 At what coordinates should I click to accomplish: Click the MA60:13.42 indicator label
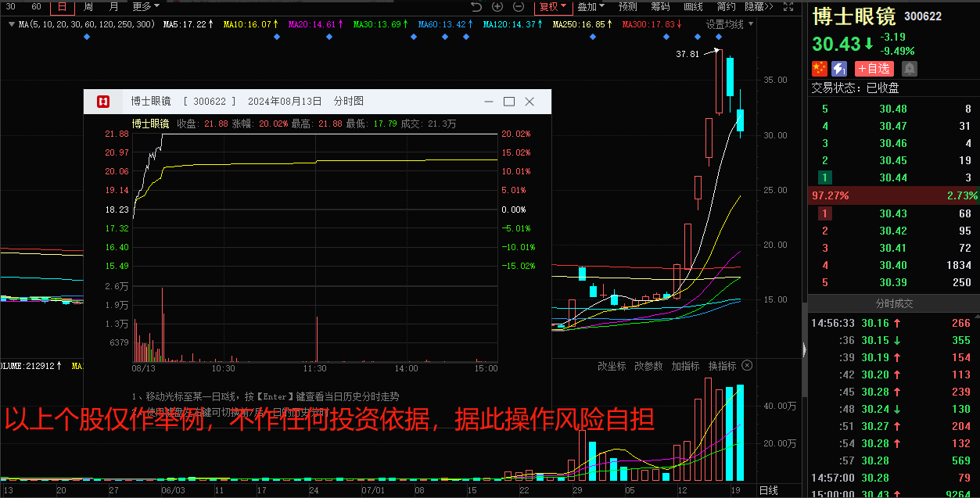445,24
